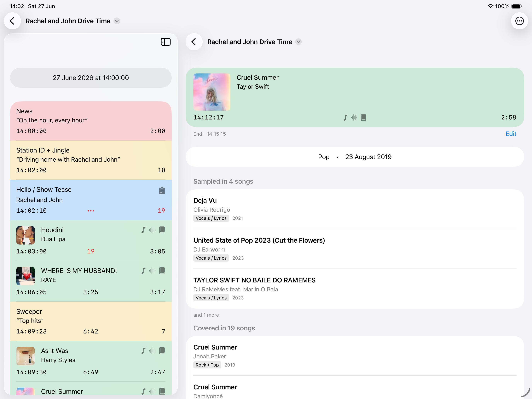Tap the Rock / Pop tag under Jonah Baker

point(207,365)
